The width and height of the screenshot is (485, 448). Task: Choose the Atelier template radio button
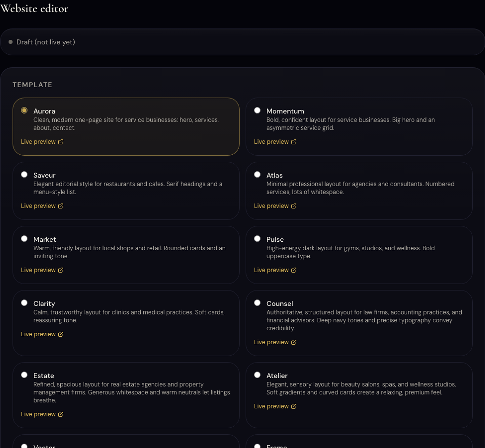point(257,375)
